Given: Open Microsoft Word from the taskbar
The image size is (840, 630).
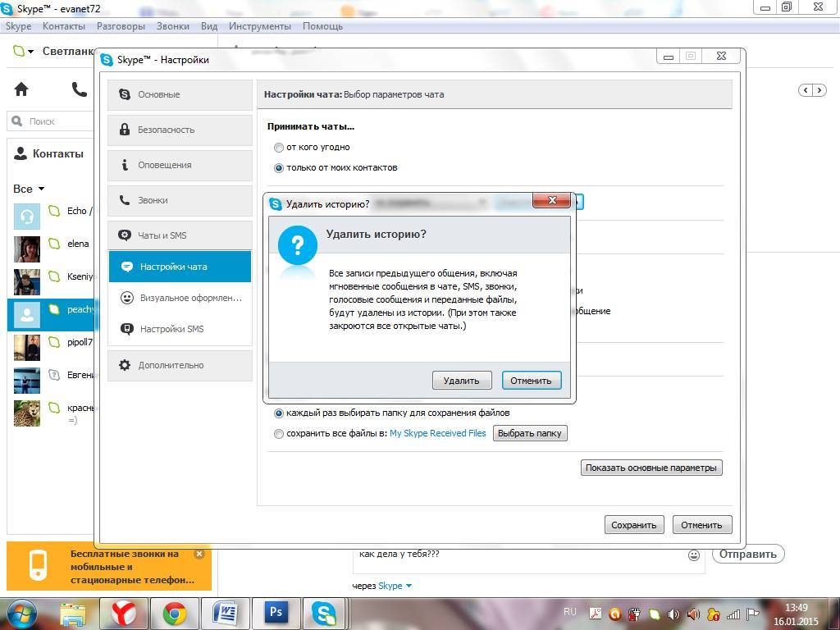Looking at the screenshot, I should pos(225,614).
